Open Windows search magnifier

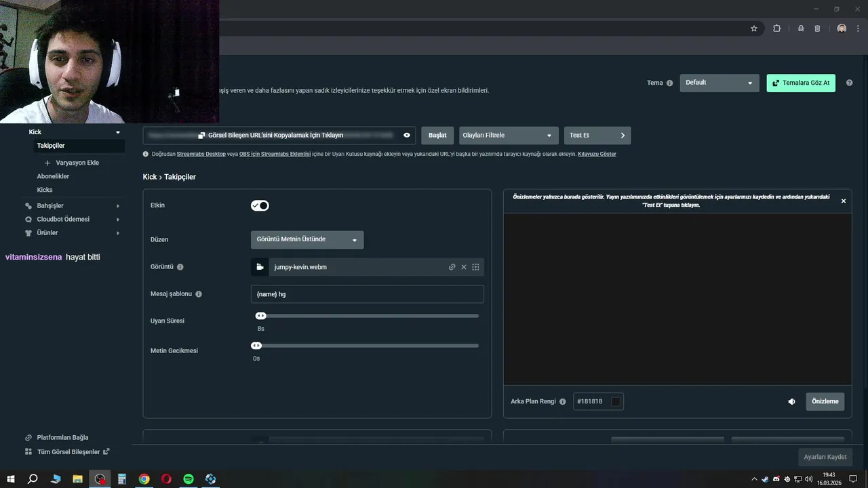tap(33, 479)
